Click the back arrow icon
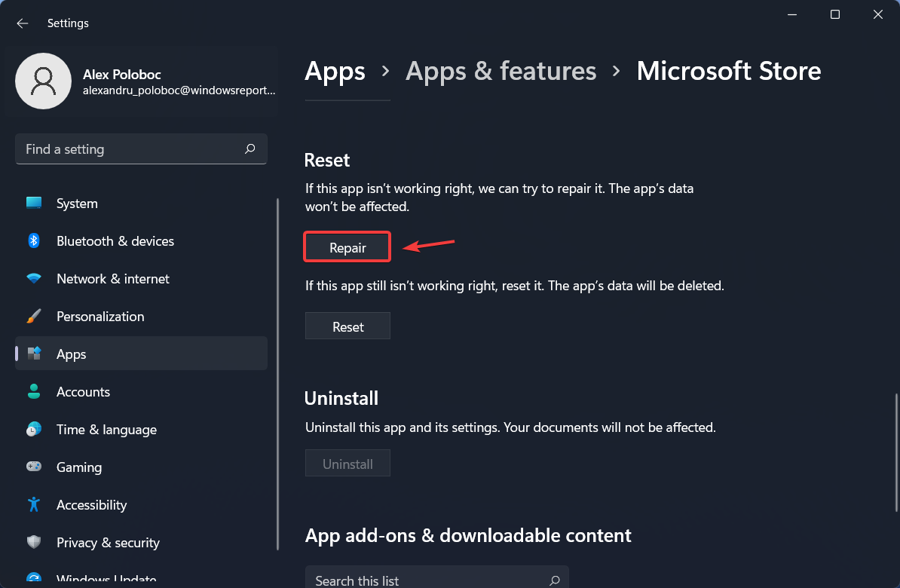This screenshot has width=900, height=588. click(x=23, y=23)
